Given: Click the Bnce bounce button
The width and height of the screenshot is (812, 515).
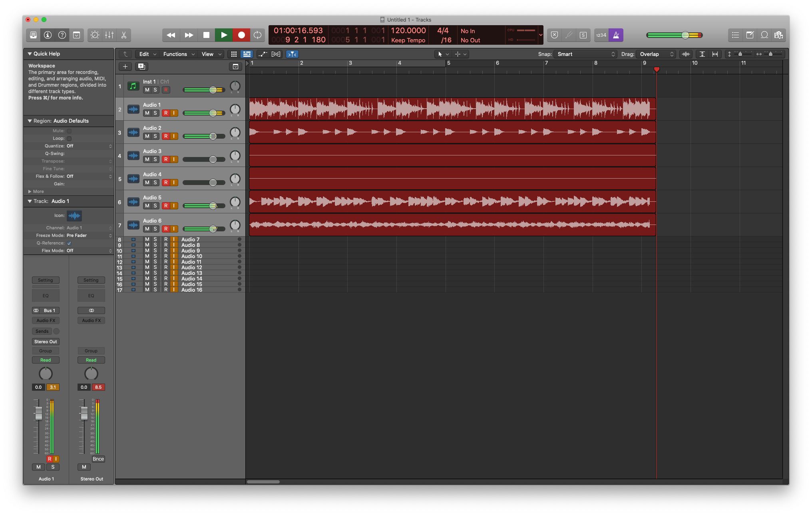Looking at the screenshot, I should point(98,459).
